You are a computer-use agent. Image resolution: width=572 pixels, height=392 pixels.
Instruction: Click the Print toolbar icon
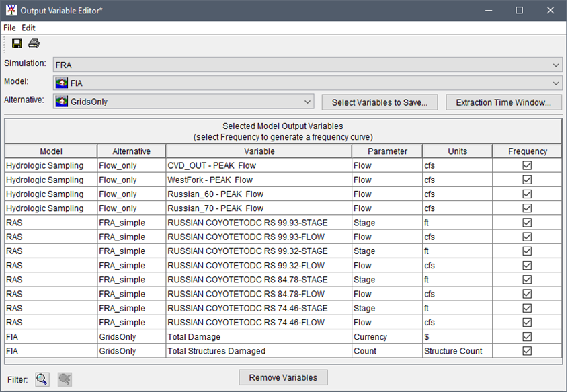pos(33,43)
